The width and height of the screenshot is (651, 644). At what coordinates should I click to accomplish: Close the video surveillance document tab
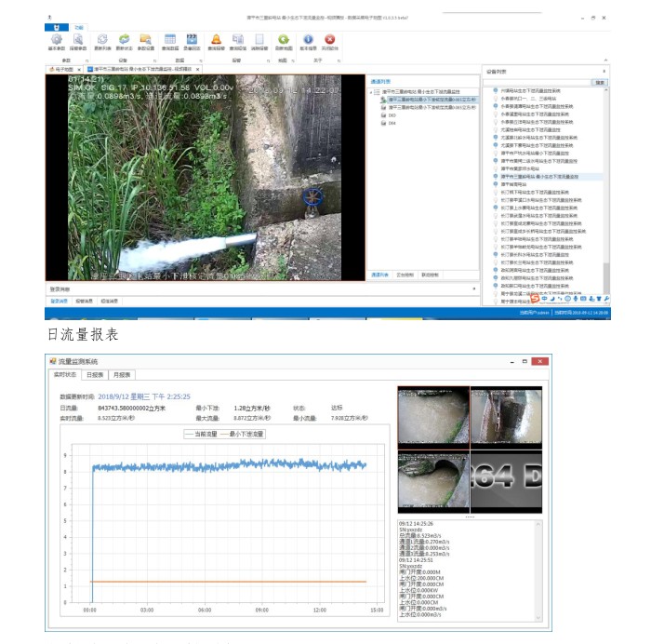(x=197, y=70)
